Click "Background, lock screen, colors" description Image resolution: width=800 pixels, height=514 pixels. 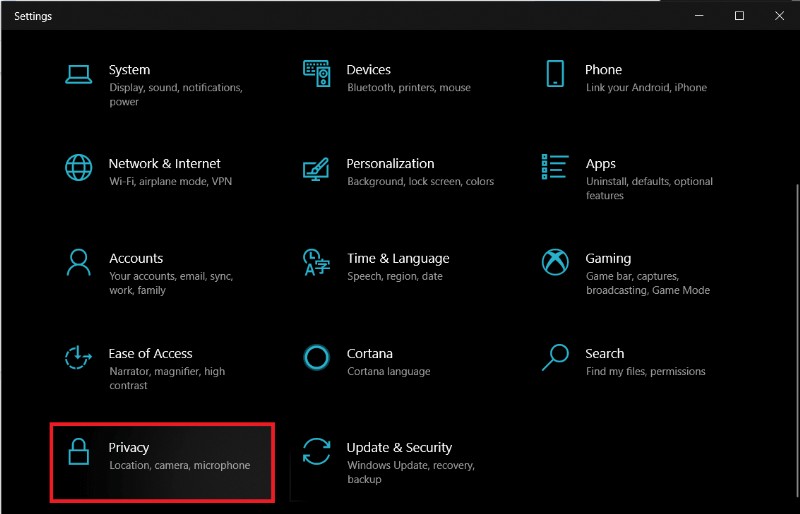click(420, 182)
